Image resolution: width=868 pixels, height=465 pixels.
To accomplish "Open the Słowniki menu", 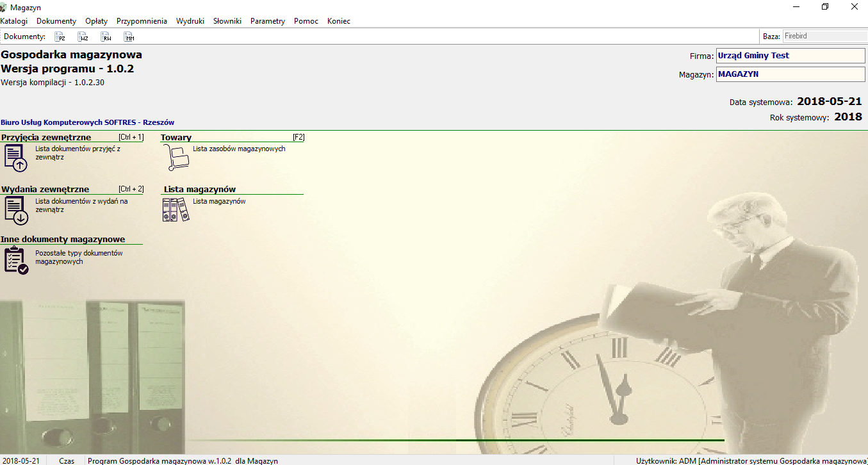I will pos(227,21).
